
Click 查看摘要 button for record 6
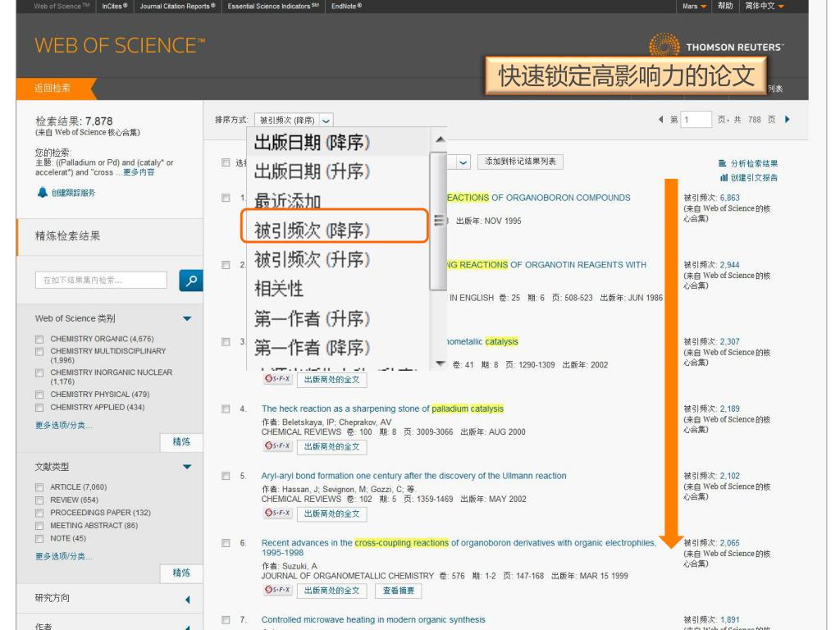(399, 591)
